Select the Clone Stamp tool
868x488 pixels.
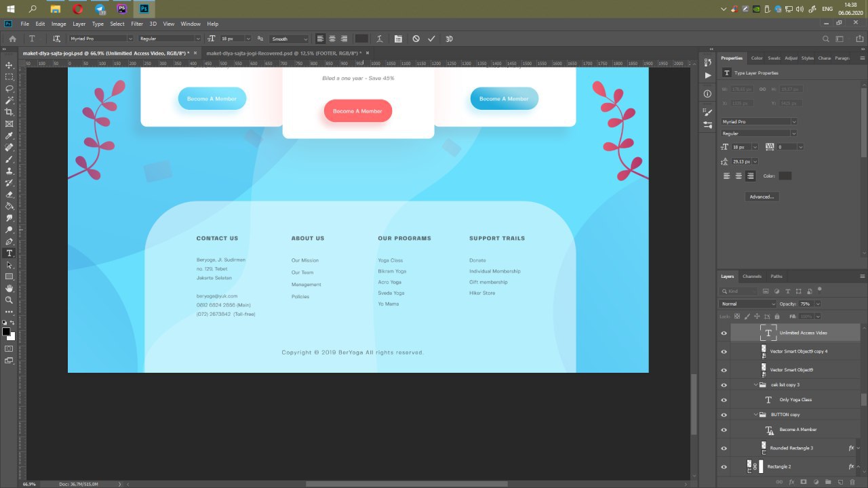[9, 171]
